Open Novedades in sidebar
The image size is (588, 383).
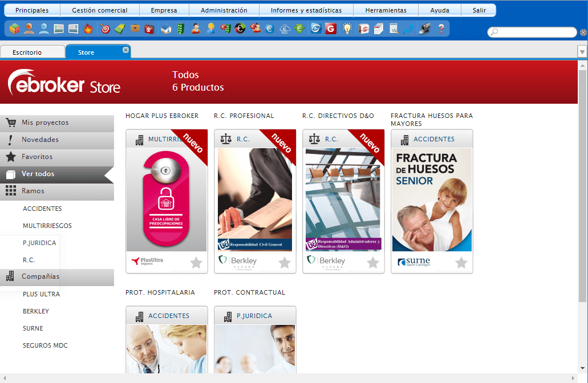point(57,140)
